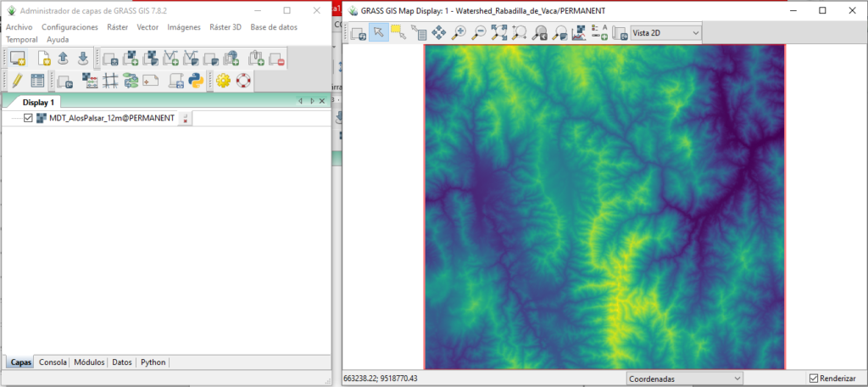Screen dimensions: 868x387
Task: Select the MDT_AlosPalsar_12m@PERMANENT layer
Action: (111, 118)
